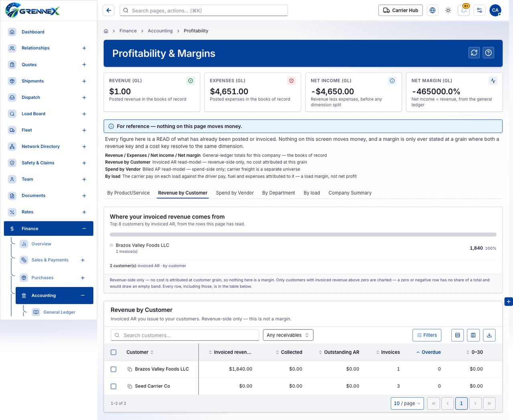Open the Any receivables dropdown

click(288, 335)
